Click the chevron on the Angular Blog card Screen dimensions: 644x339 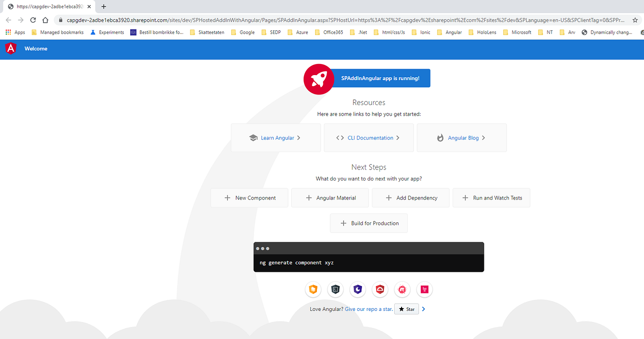click(483, 138)
